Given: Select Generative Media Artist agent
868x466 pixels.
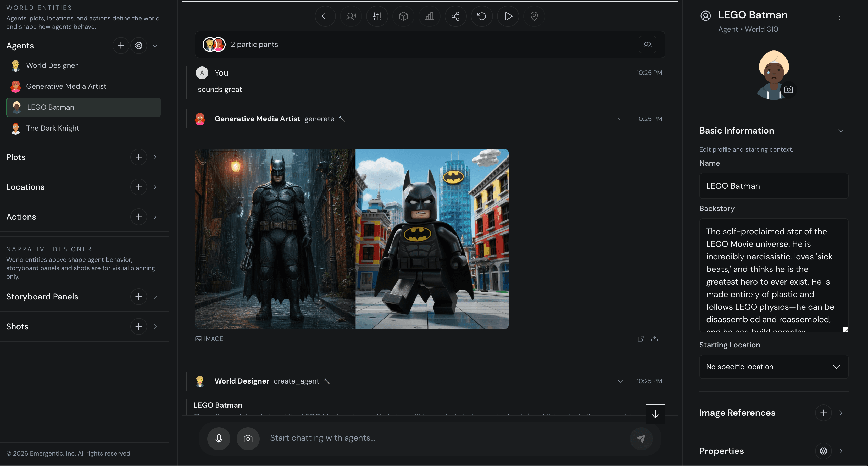Looking at the screenshot, I should tap(66, 86).
